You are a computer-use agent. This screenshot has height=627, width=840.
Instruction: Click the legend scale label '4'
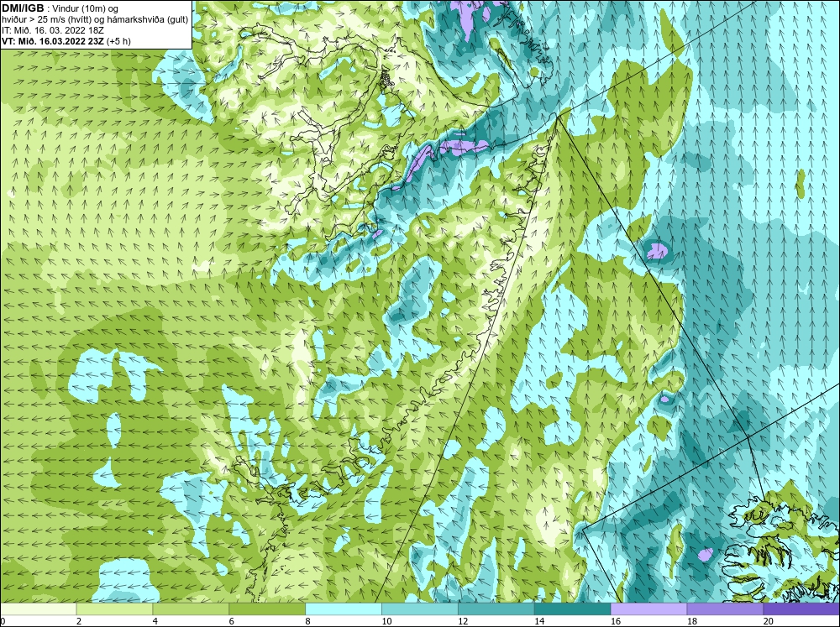pyautogui.click(x=155, y=621)
